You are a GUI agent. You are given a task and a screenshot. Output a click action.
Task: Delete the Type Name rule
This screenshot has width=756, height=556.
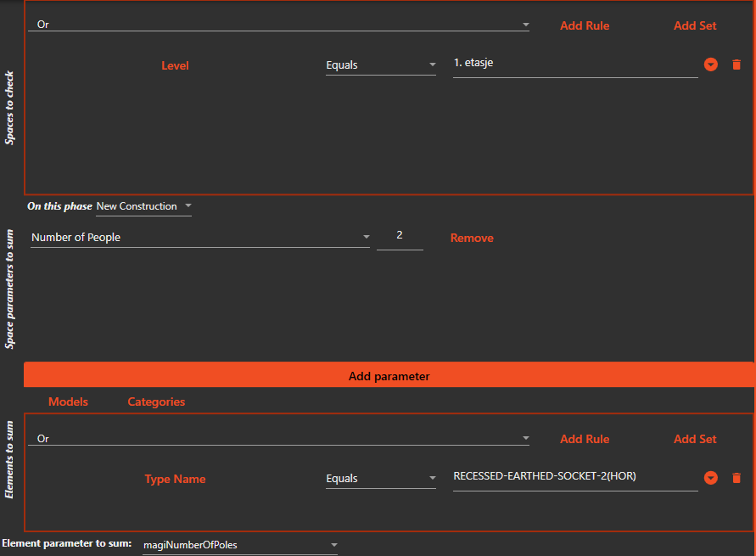(736, 478)
